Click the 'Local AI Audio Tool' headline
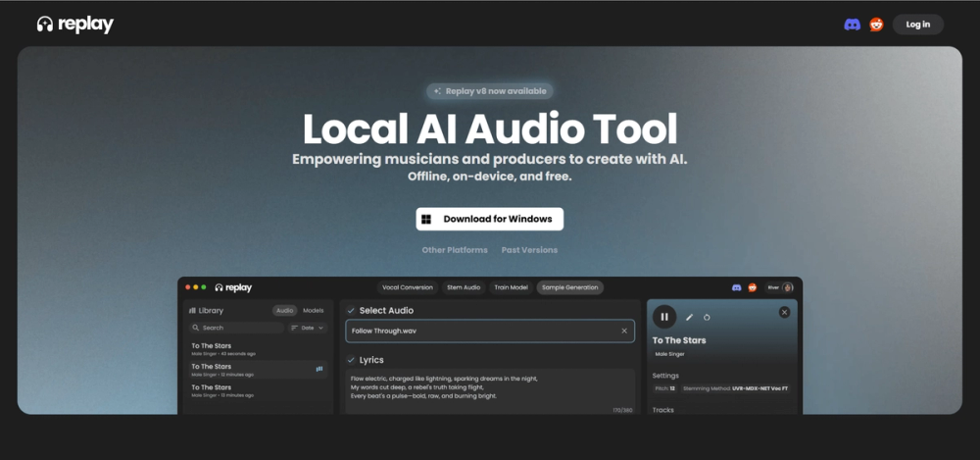The image size is (980, 460). point(490,128)
